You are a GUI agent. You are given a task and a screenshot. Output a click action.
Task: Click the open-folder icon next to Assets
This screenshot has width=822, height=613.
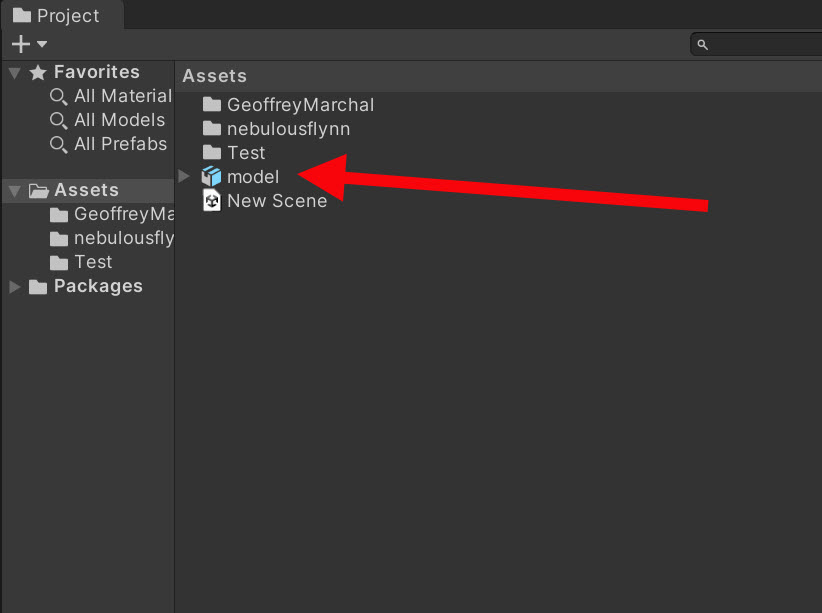coord(38,191)
